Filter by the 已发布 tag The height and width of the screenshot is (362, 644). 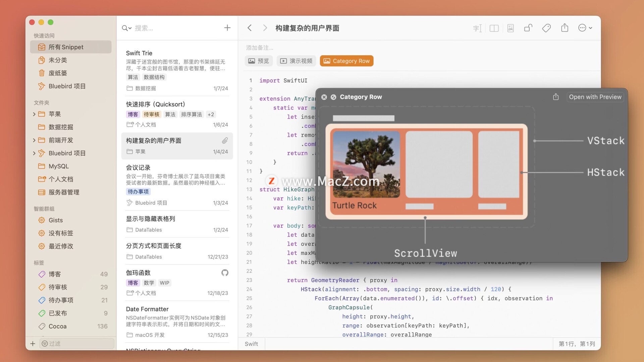pyautogui.click(x=71, y=313)
